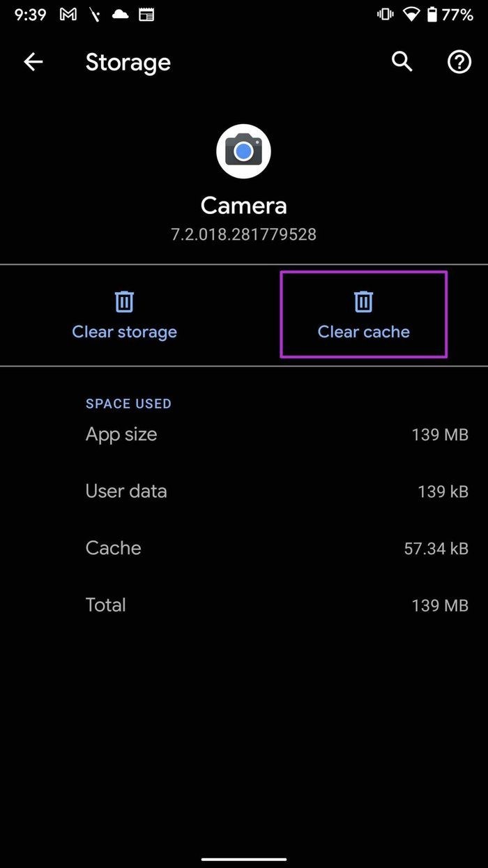The image size is (488, 868).
Task: Tap the calendar notification icon
Action: 146,15
